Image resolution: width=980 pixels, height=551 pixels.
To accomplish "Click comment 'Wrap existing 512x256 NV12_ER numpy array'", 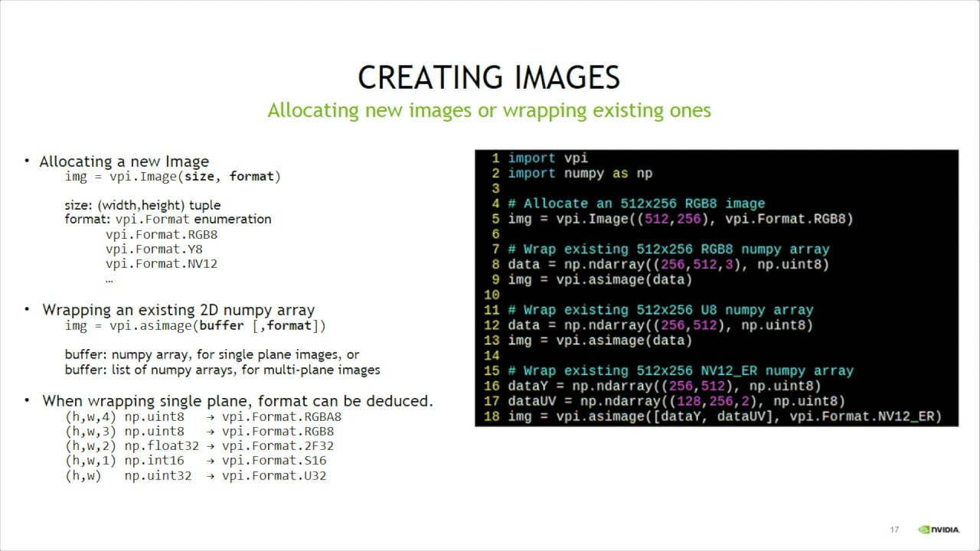I will (681, 371).
